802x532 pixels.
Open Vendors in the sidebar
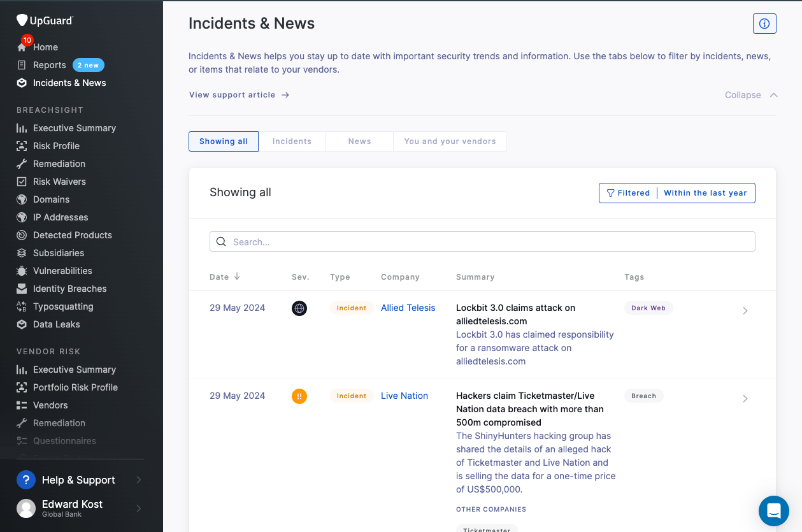tap(50, 405)
